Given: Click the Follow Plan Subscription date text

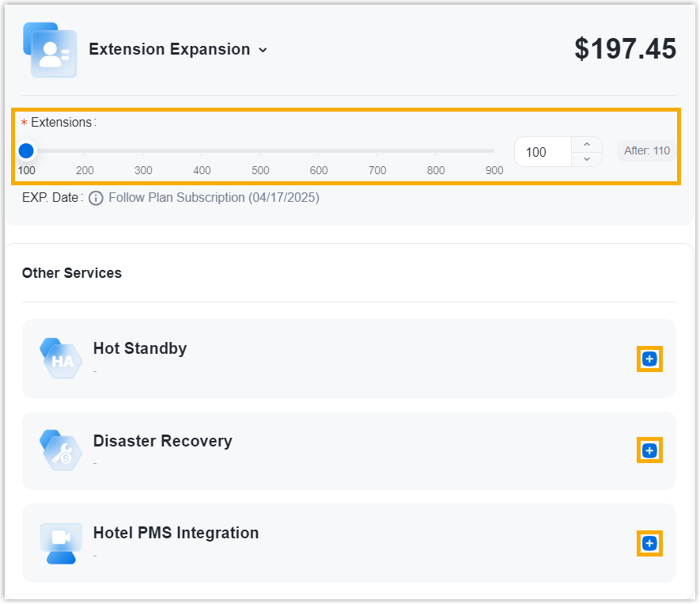Looking at the screenshot, I should coord(214,198).
